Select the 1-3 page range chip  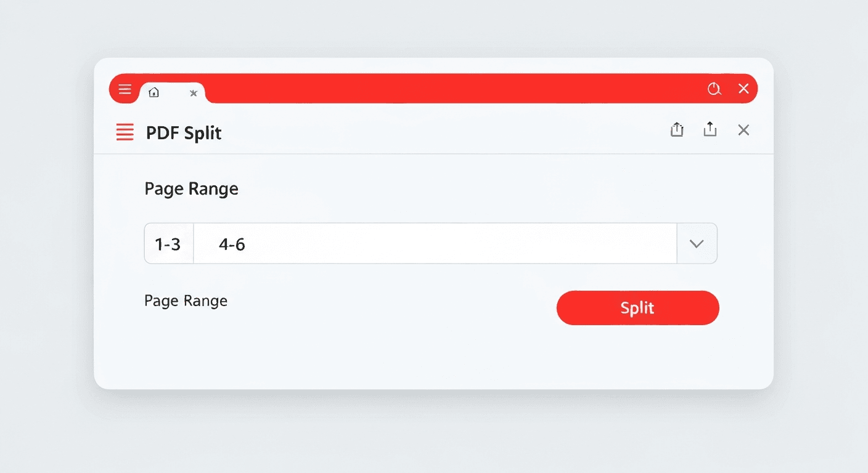coord(168,244)
